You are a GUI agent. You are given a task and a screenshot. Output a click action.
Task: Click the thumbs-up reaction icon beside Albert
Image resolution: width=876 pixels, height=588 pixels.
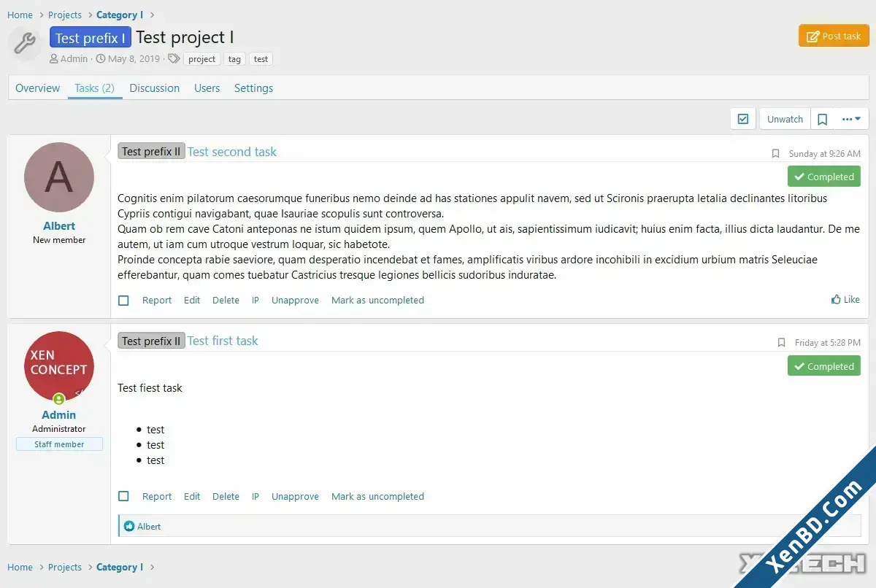point(129,526)
